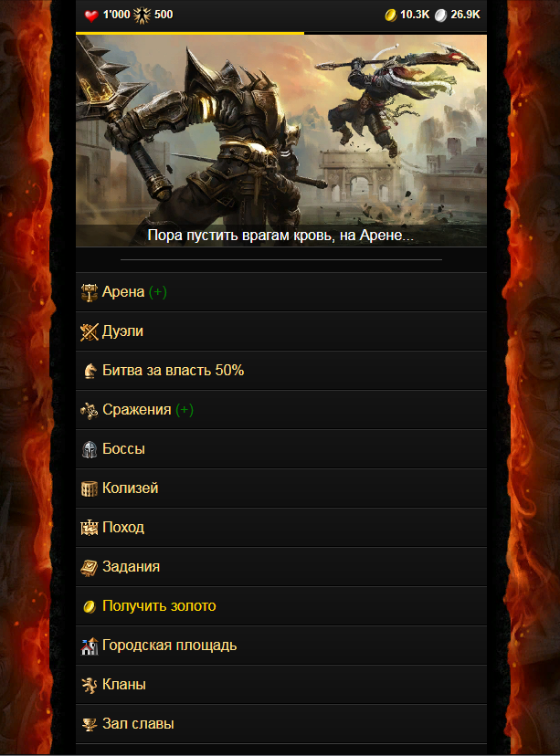This screenshot has height=756, width=560.
Task: Click the helmet icon beside Боссы
Action: pyautogui.click(x=90, y=449)
